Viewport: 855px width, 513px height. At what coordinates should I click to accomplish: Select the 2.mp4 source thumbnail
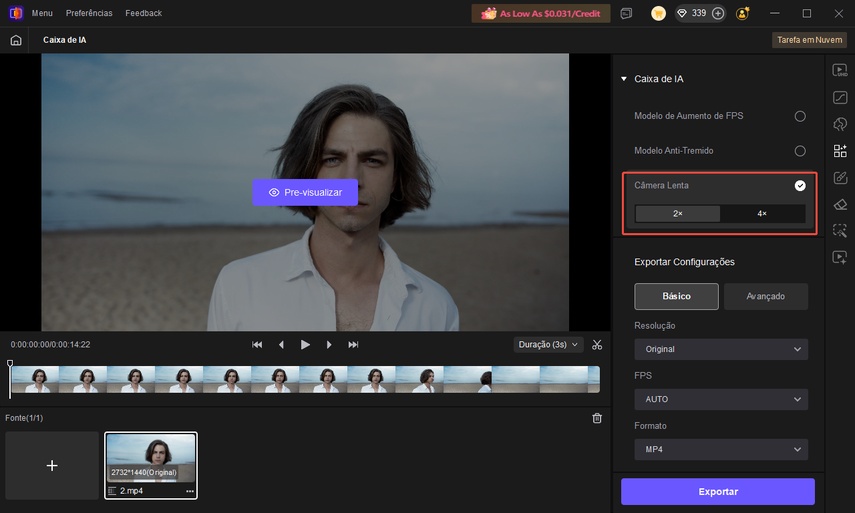(151, 466)
